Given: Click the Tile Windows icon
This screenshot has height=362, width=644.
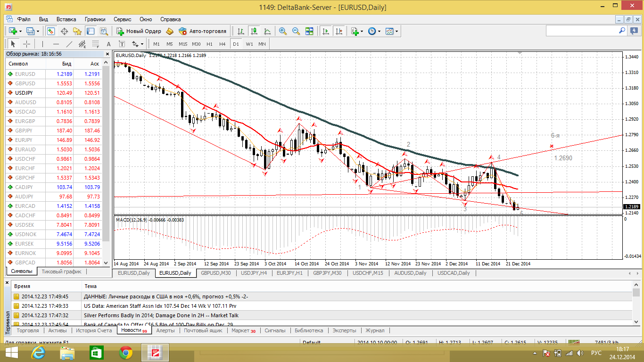Looking at the screenshot, I should click(309, 31).
